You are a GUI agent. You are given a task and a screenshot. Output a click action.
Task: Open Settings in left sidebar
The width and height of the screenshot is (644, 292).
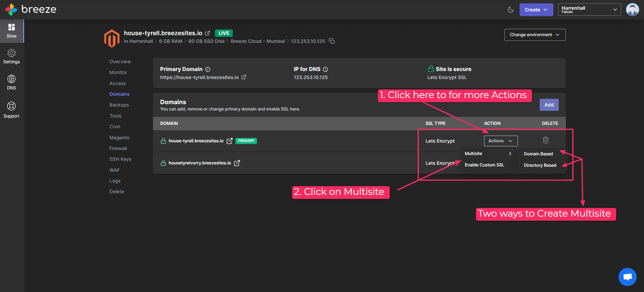tap(11, 57)
